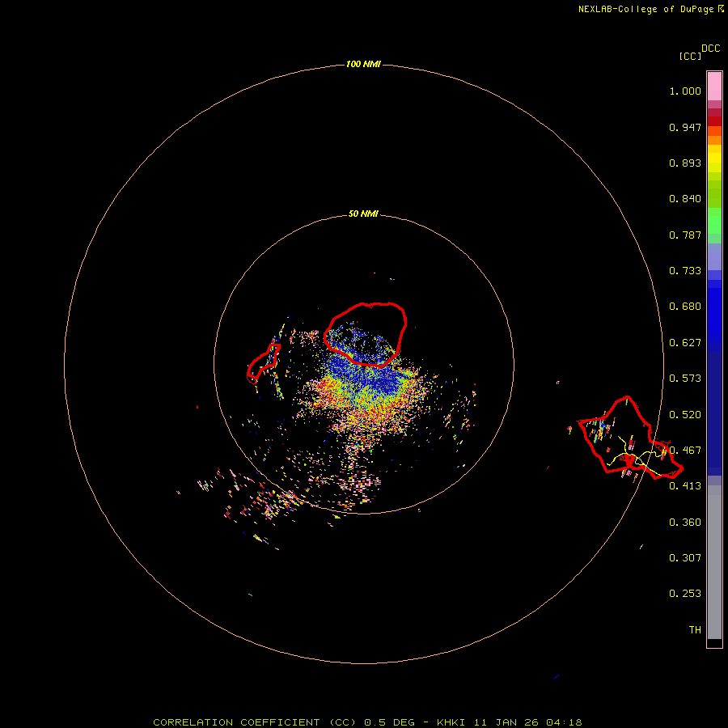Screen dimensions: 728x728
Task: Select the 0.733 legend value
Action: (685, 271)
